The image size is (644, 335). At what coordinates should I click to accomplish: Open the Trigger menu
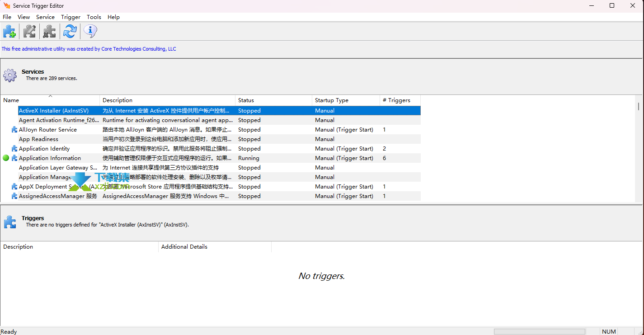(x=71, y=17)
